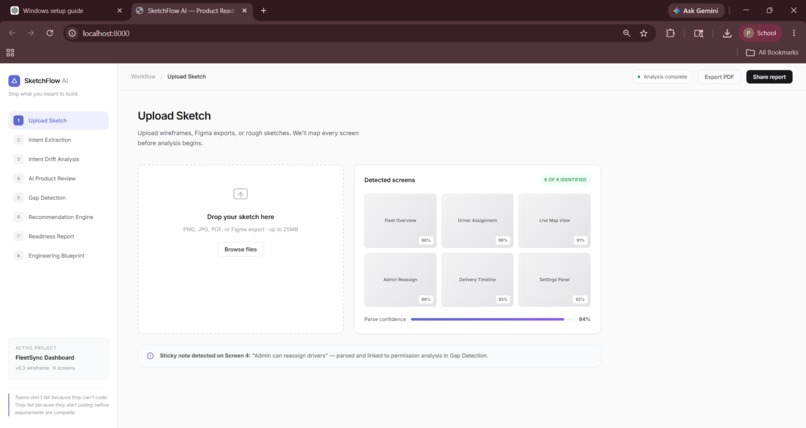The image size is (806, 428).
Task: Click the Upload Sketch breadcrumb
Action: [187, 77]
